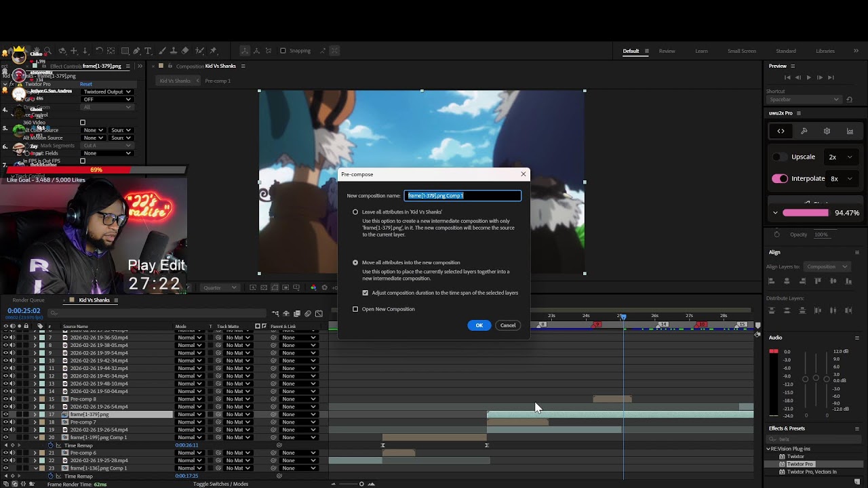
Task: Select Twixtor Pro, Vectors In preset
Action: coord(812,472)
